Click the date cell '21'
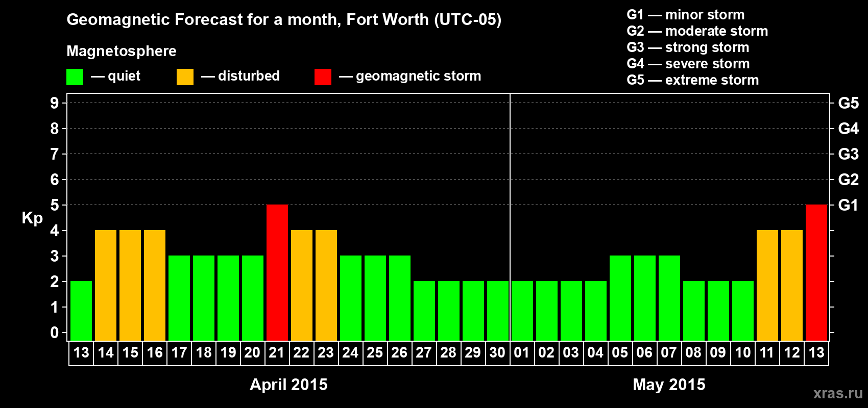 pyautogui.click(x=277, y=353)
